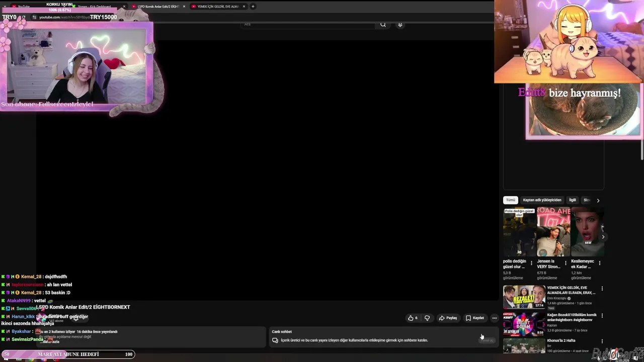This screenshot has height=362, width=644.
Task: Start voice search with microphone icon
Action: [x=400, y=24]
